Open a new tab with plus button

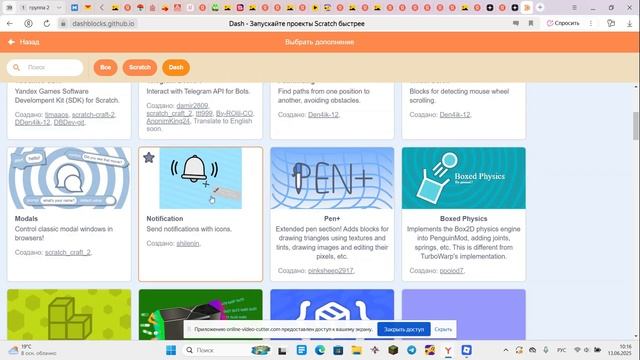click(540, 7)
